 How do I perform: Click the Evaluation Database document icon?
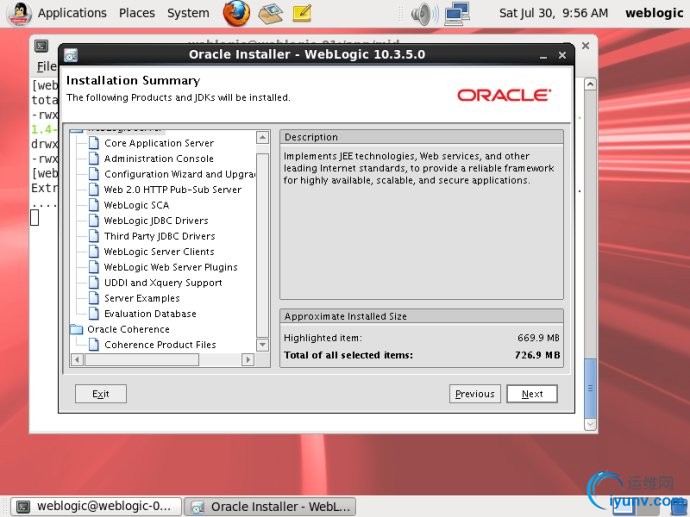[93, 313]
